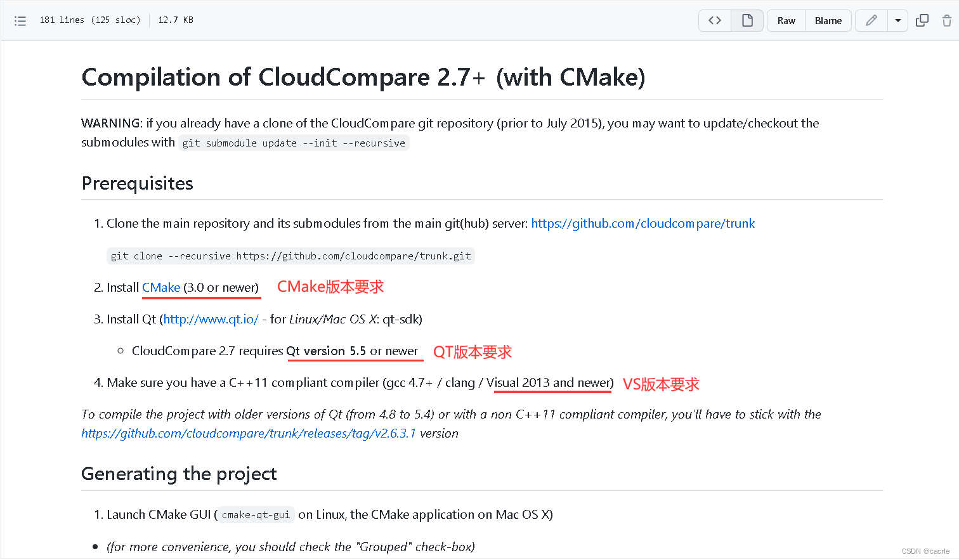Click the Prerequisites section heading
The height and width of the screenshot is (560, 959).
click(x=137, y=183)
